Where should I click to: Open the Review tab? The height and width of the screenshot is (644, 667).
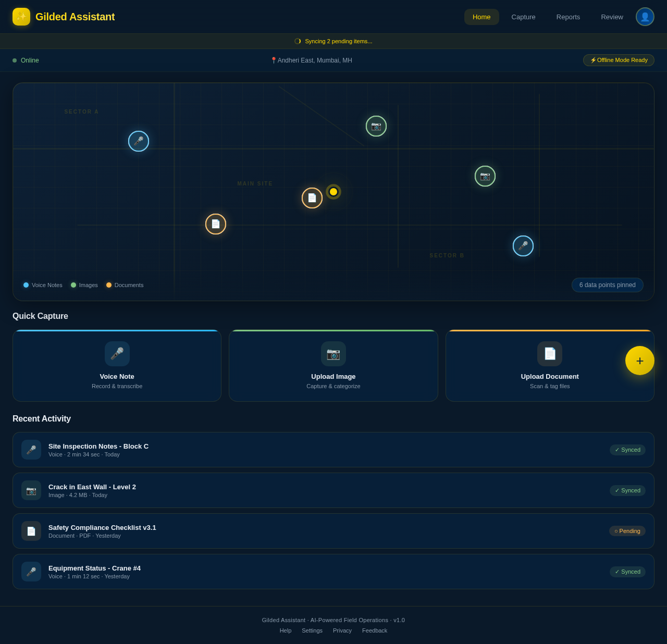point(612,17)
